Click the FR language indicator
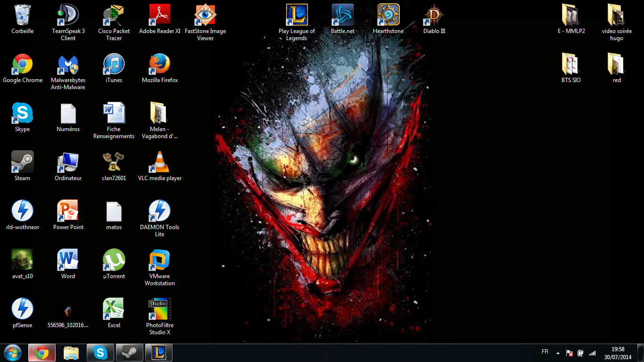The width and height of the screenshot is (644, 362). [x=545, y=352]
